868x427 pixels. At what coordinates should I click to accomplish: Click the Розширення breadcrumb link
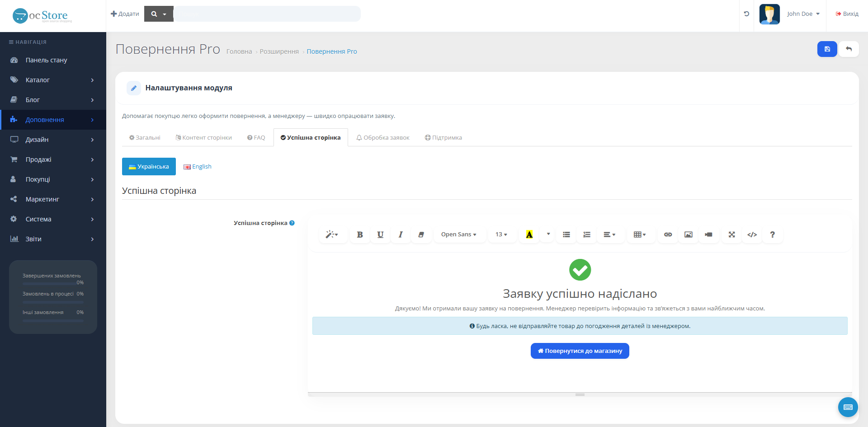pyautogui.click(x=279, y=52)
